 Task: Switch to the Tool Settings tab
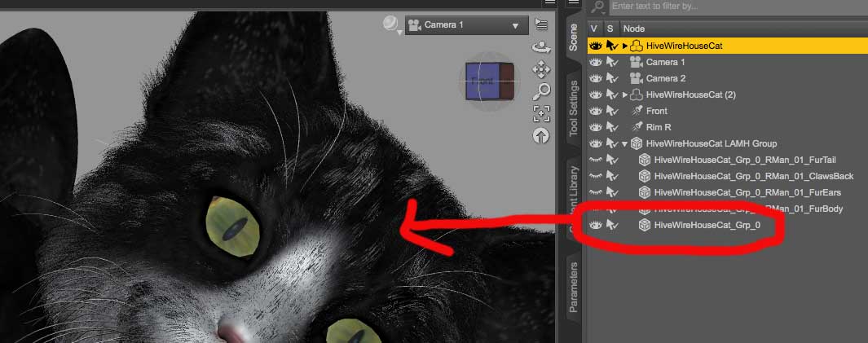click(x=574, y=108)
